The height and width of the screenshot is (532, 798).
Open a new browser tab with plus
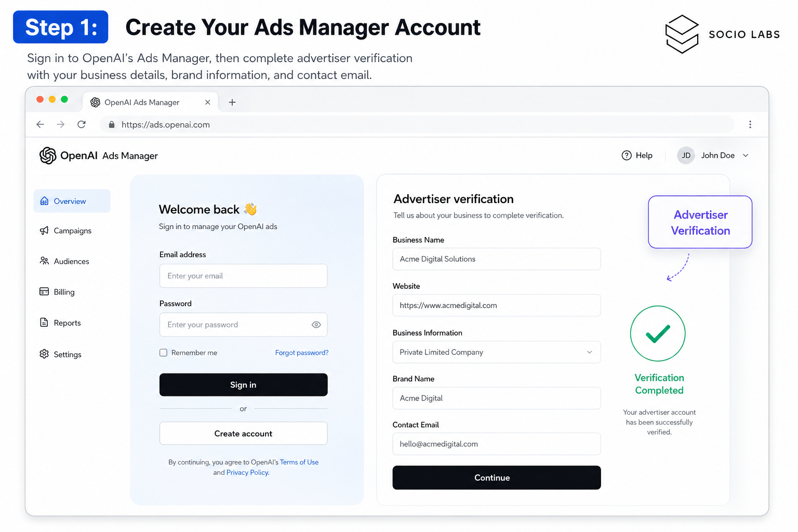tap(232, 102)
